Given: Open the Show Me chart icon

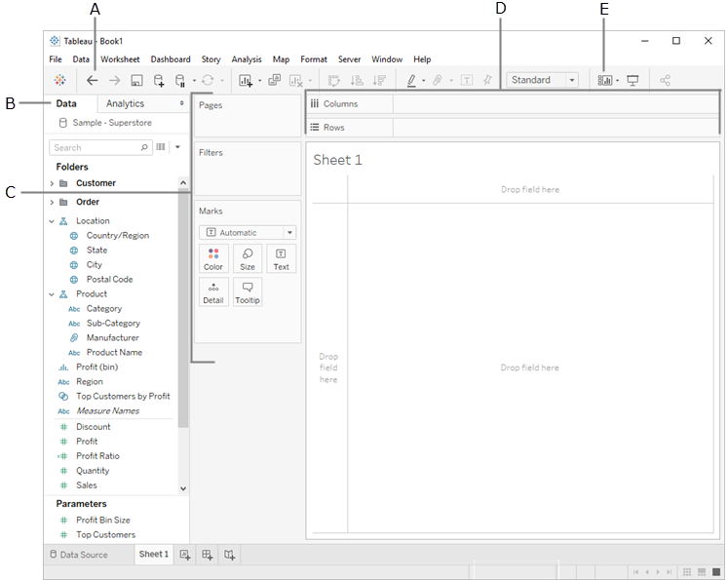Looking at the screenshot, I should (605, 81).
